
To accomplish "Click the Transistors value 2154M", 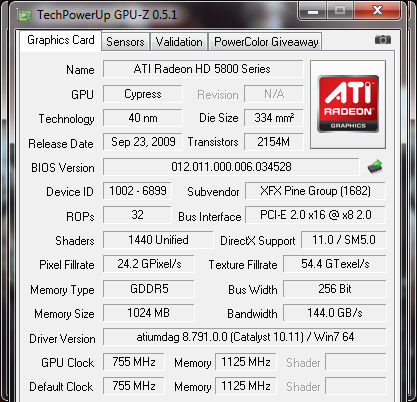I will (274, 142).
